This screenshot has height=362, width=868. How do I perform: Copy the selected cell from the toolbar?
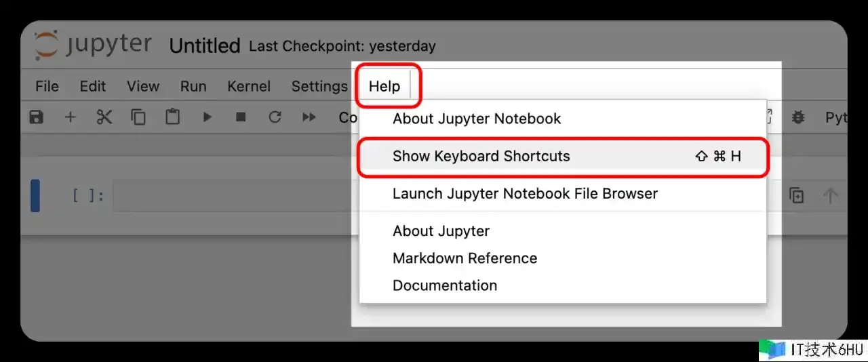[138, 117]
